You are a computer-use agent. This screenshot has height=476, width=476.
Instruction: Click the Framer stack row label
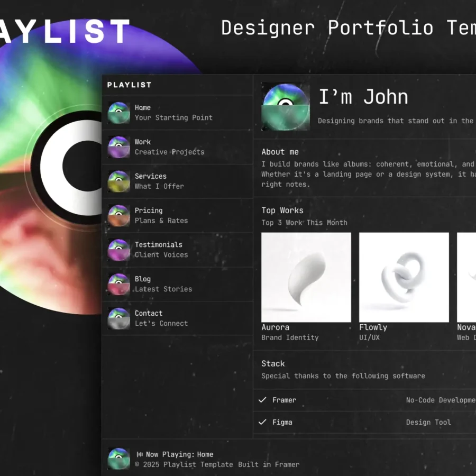[x=284, y=400]
